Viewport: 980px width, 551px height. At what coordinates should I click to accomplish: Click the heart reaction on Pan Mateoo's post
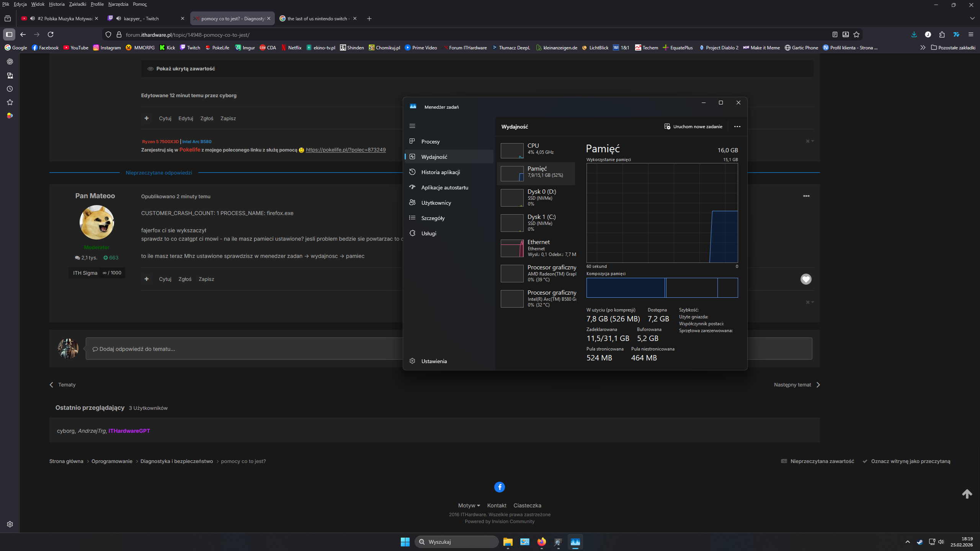806,279
